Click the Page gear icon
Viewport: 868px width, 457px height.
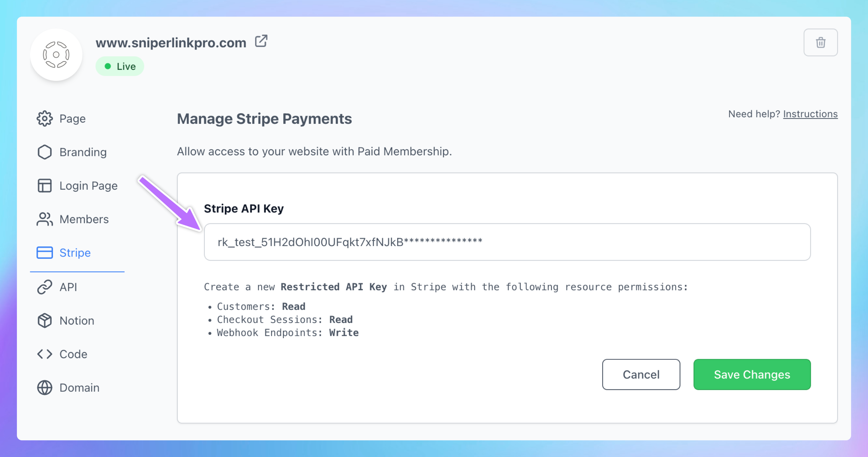point(44,119)
